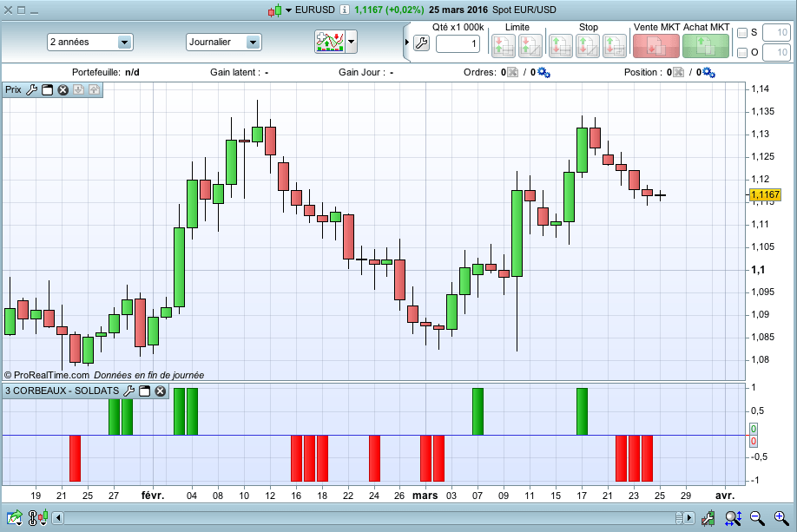The height and width of the screenshot is (532, 797).
Task: Click the link charts candlestick icon
Action: point(38,518)
